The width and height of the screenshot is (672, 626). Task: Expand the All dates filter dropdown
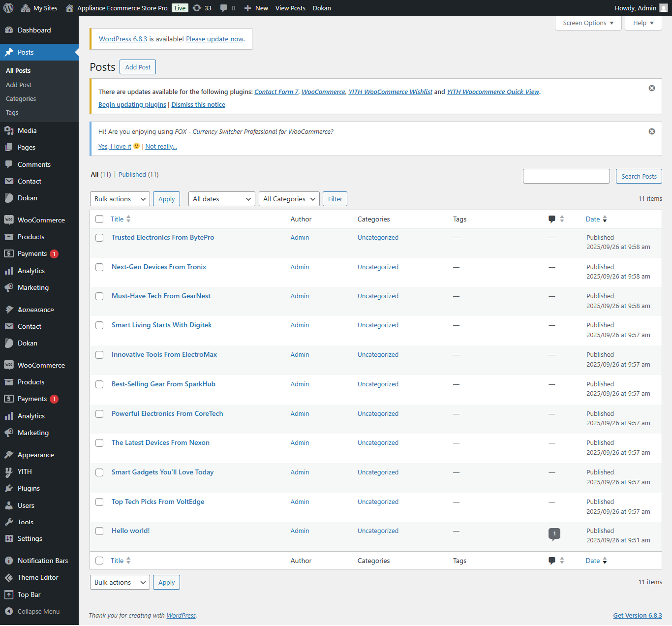point(221,199)
